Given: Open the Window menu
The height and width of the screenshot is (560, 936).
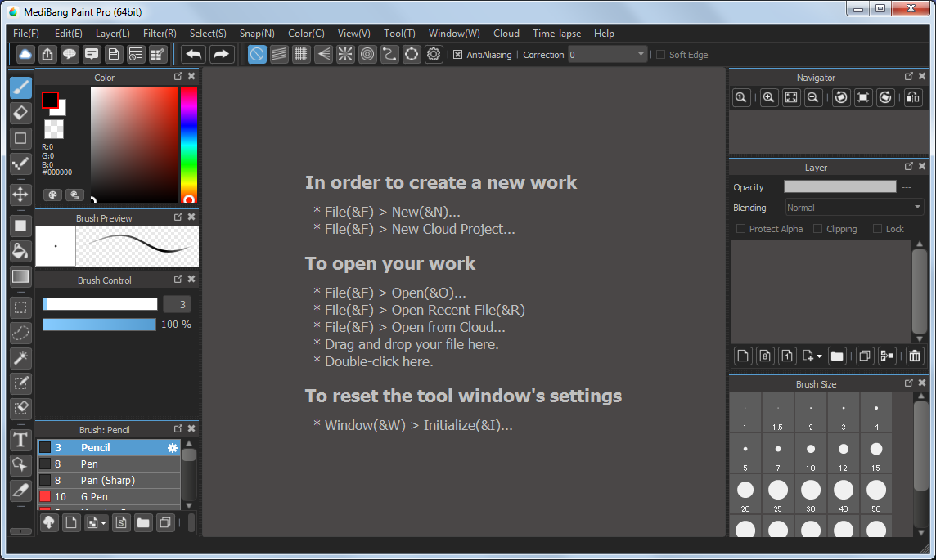Looking at the screenshot, I should (453, 34).
